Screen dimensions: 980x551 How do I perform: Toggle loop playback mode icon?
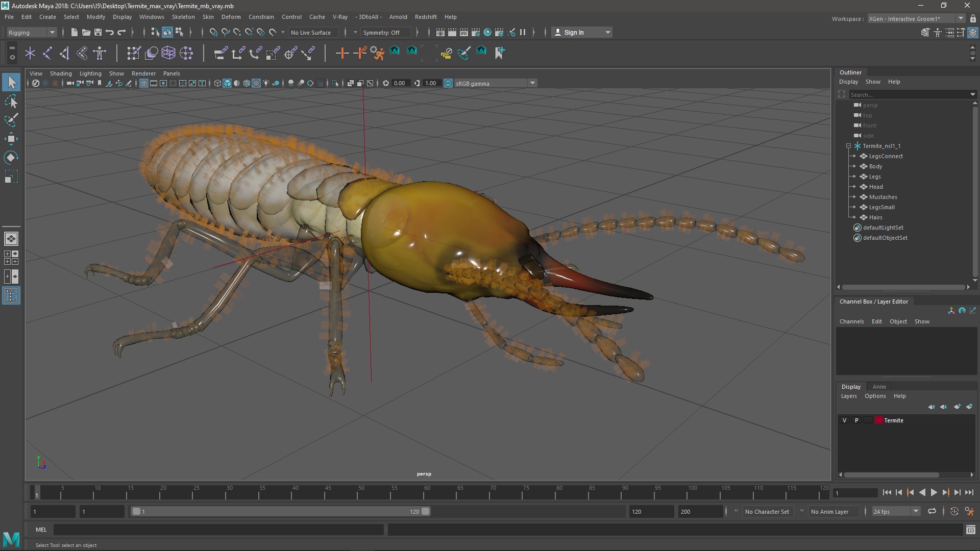click(x=932, y=511)
